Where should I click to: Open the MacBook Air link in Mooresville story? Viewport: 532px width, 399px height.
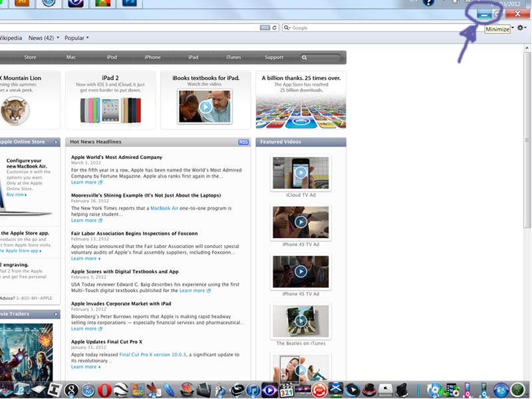(x=164, y=208)
